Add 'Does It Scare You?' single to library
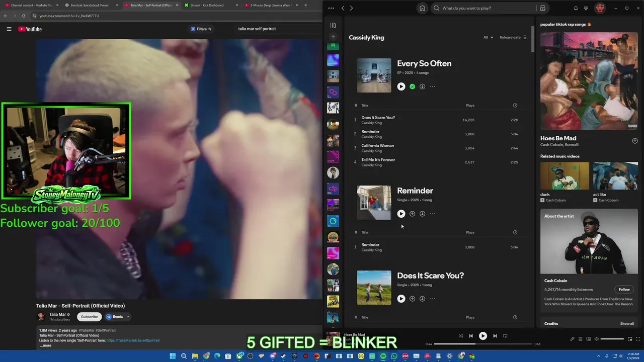Viewport: 644px width, 362px height. point(412,299)
